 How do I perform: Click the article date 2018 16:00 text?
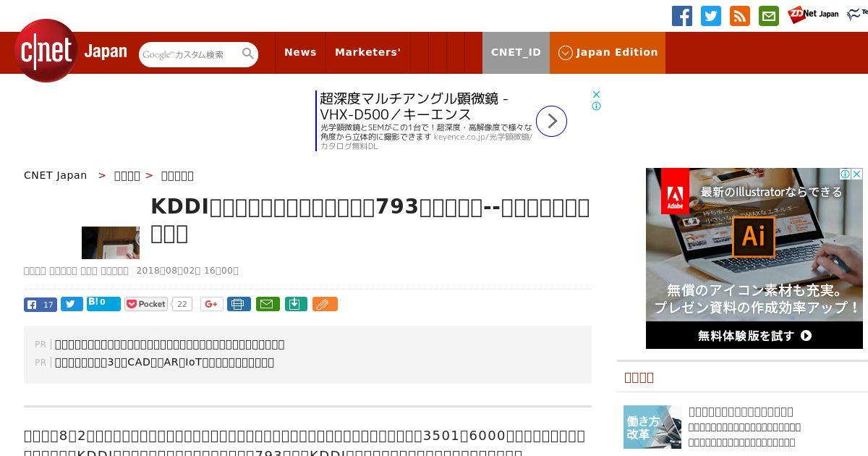pyautogui.click(x=187, y=271)
